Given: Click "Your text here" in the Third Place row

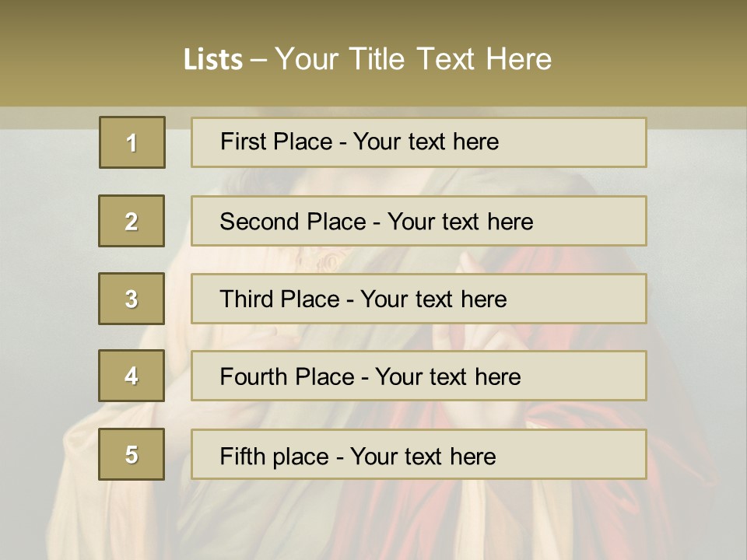Looking at the screenshot, I should [x=433, y=299].
